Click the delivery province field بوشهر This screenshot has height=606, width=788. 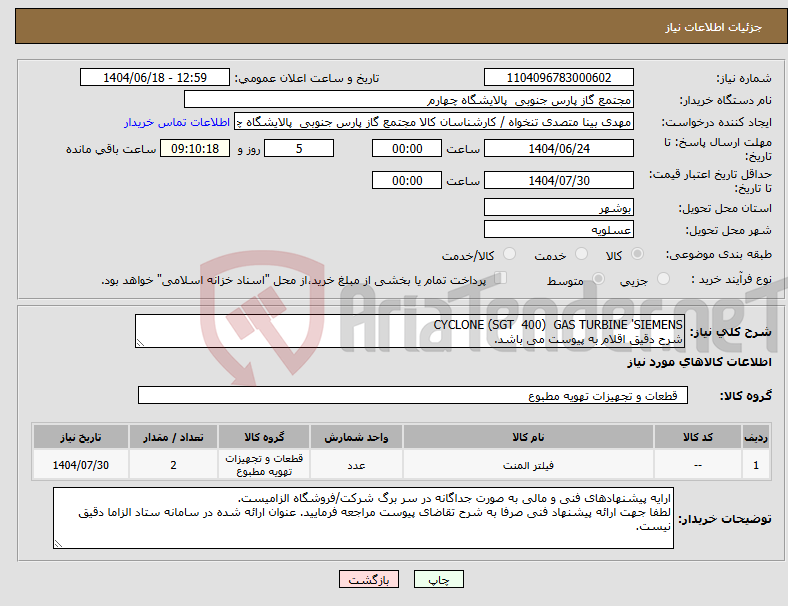tap(558, 207)
